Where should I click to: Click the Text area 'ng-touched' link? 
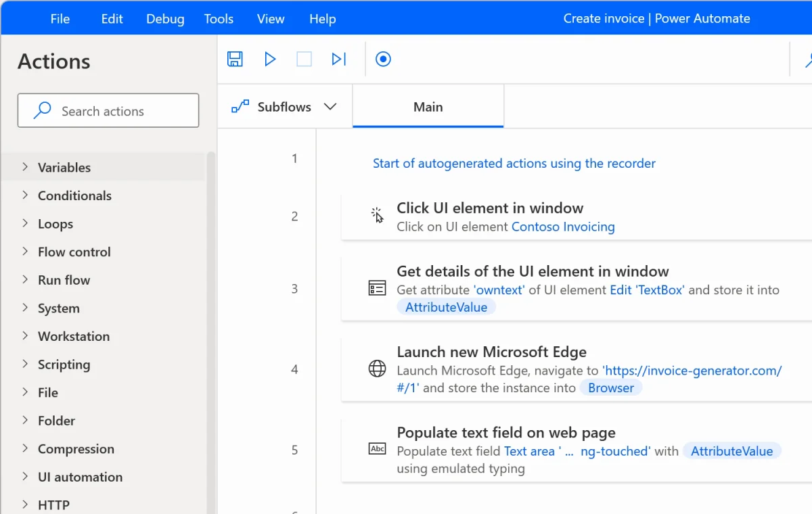577,451
